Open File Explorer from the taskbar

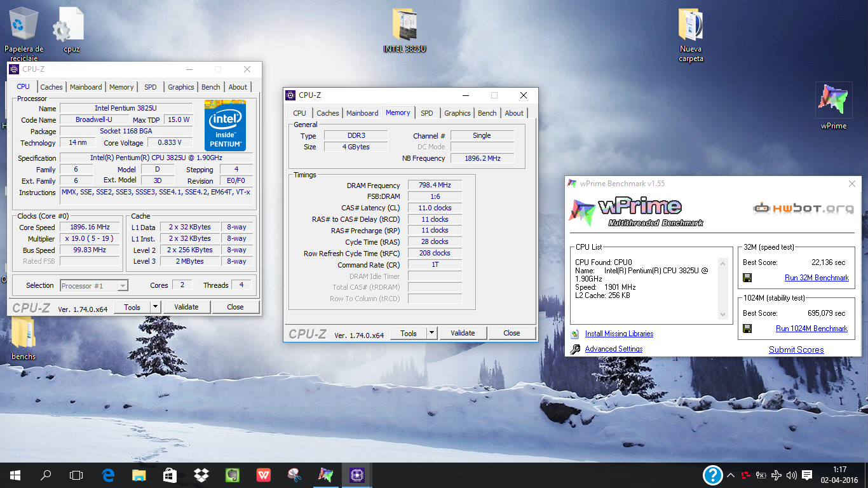coord(139,475)
